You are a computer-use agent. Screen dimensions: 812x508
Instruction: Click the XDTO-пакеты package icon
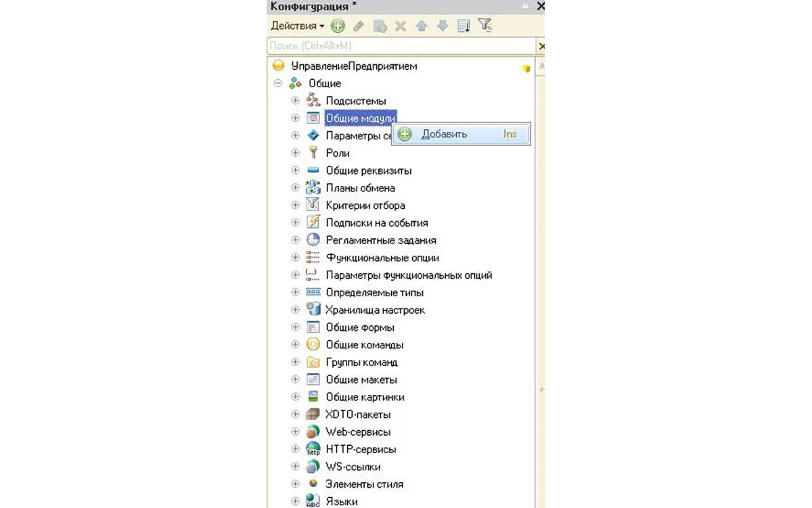[313, 415]
